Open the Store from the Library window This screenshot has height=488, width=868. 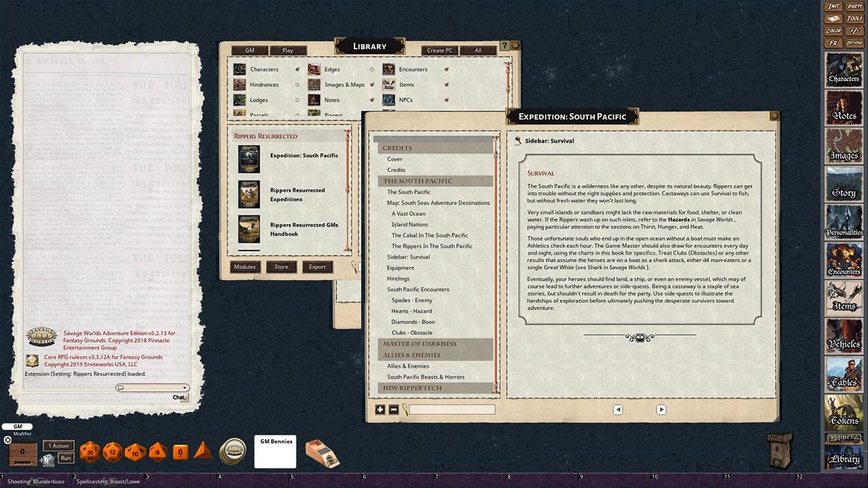[x=281, y=266]
